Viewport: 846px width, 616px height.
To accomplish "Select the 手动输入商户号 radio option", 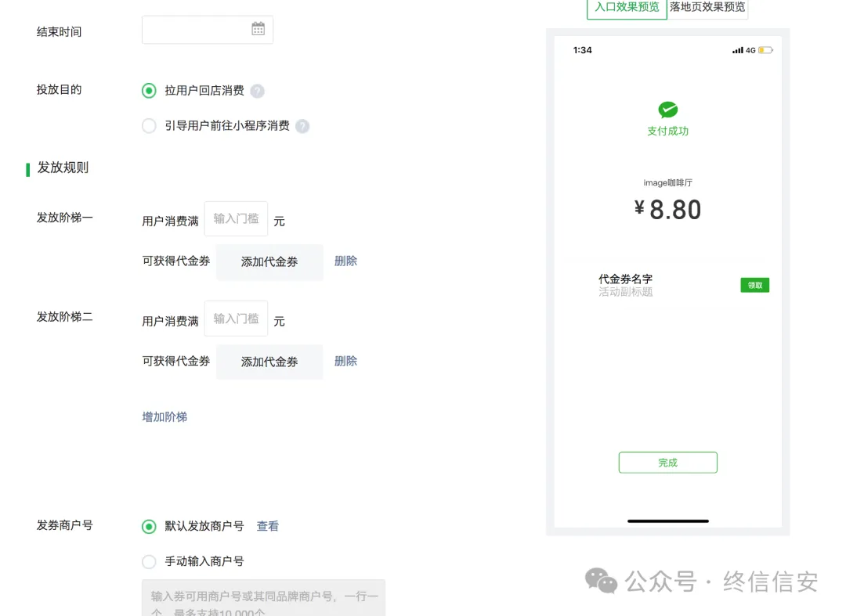I will 149,561.
